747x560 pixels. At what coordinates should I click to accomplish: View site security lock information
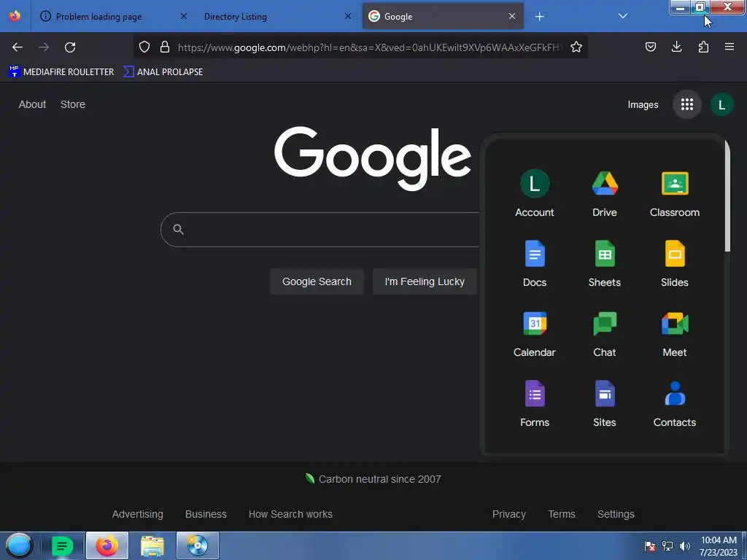165,47
